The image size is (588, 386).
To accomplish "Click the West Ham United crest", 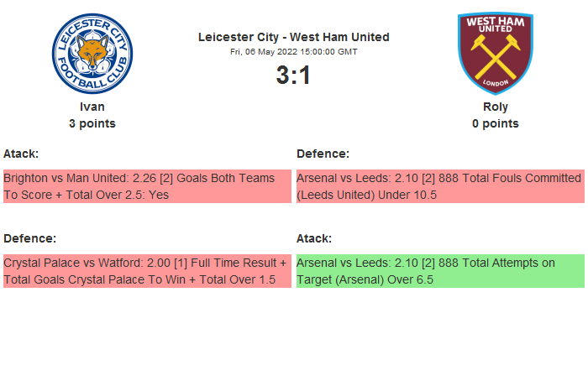I will pyautogui.click(x=495, y=53).
